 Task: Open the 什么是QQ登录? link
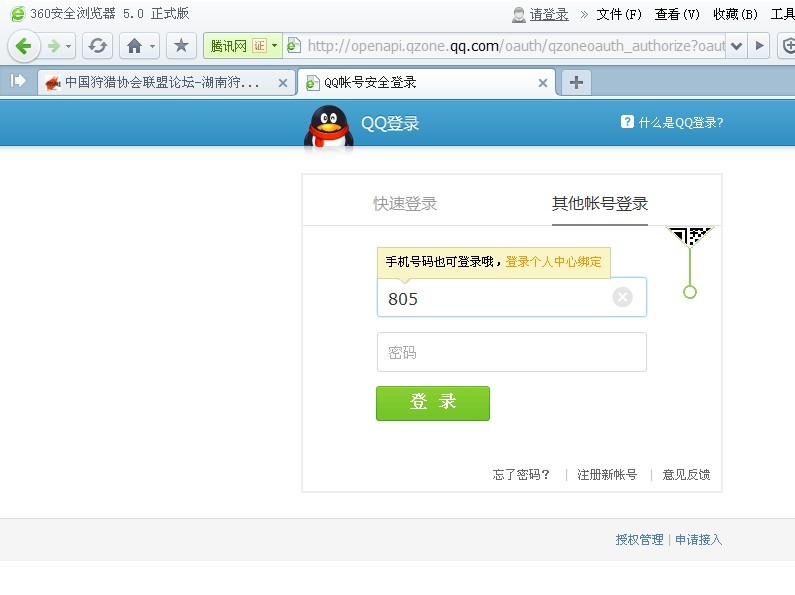click(x=680, y=123)
